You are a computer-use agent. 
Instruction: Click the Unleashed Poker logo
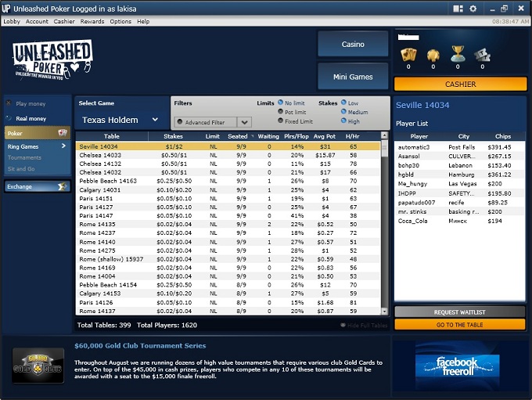tap(52, 62)
